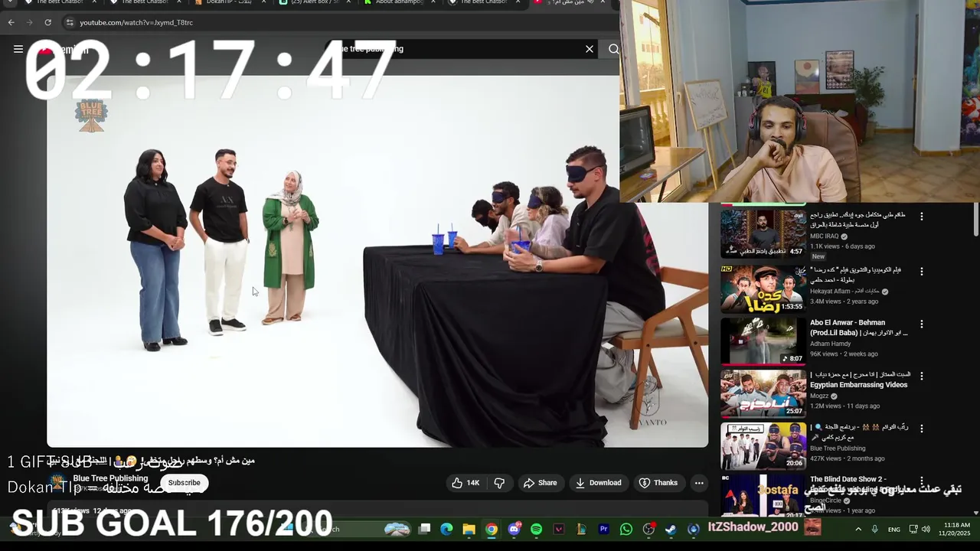
Task: Open the network tray icon
Action: 913,529
